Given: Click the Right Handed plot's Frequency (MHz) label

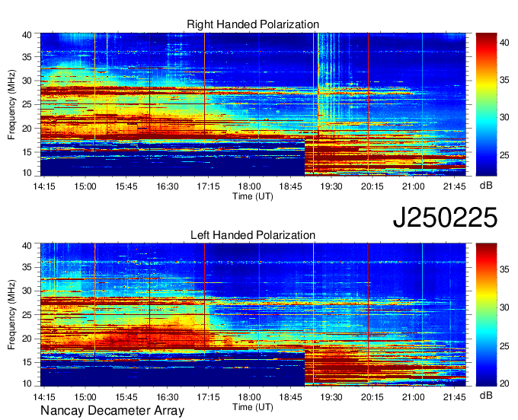Looking at the screenshot, I should (x=11, y=104).
